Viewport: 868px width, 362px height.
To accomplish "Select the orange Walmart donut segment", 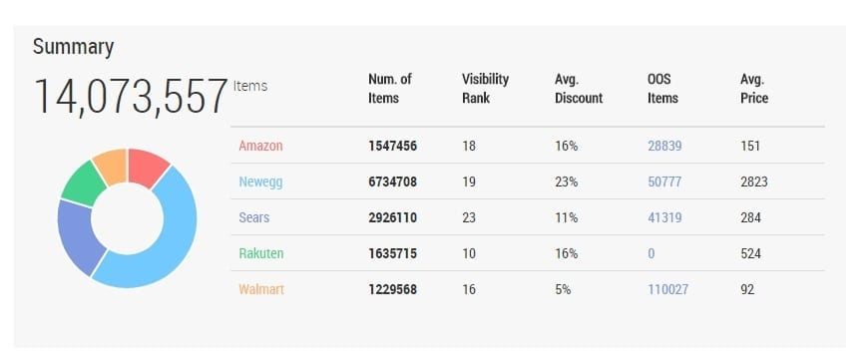I will point(112,165).
